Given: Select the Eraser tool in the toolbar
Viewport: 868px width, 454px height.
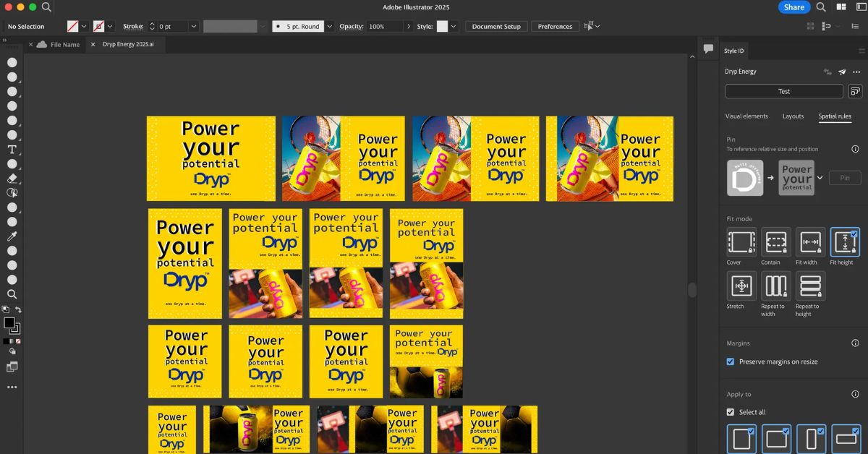Looking at the screenshot, I should point(12,179).
